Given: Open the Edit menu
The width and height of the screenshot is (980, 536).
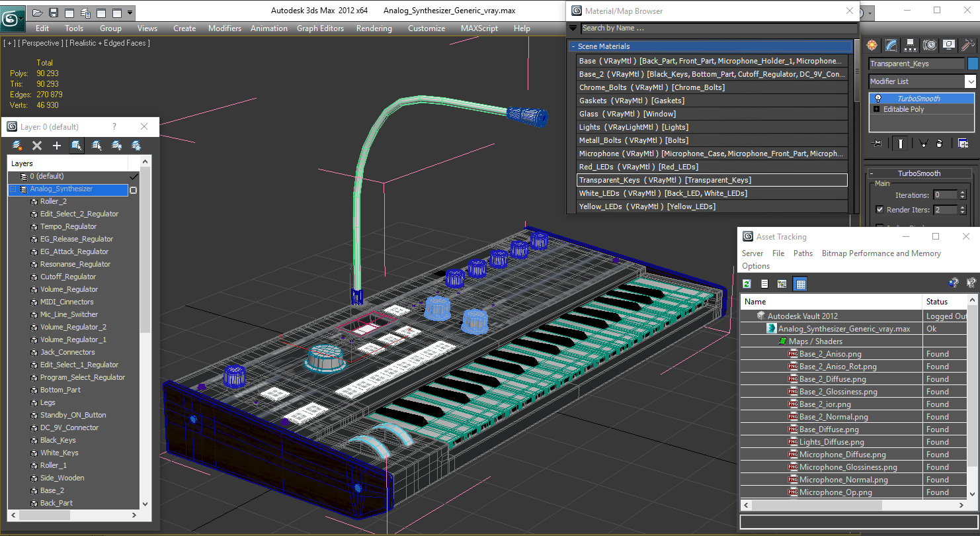Looking at the screenshot, I should point(42,28).
